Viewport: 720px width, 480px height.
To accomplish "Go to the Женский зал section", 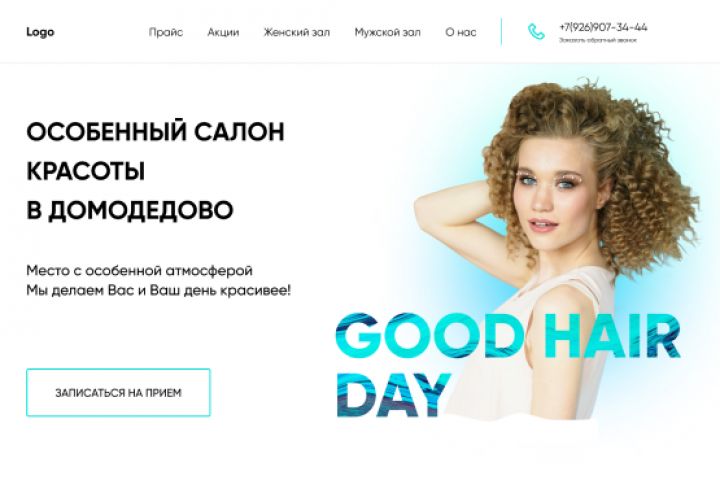I will pyautogui.click(x=297, y=33).
